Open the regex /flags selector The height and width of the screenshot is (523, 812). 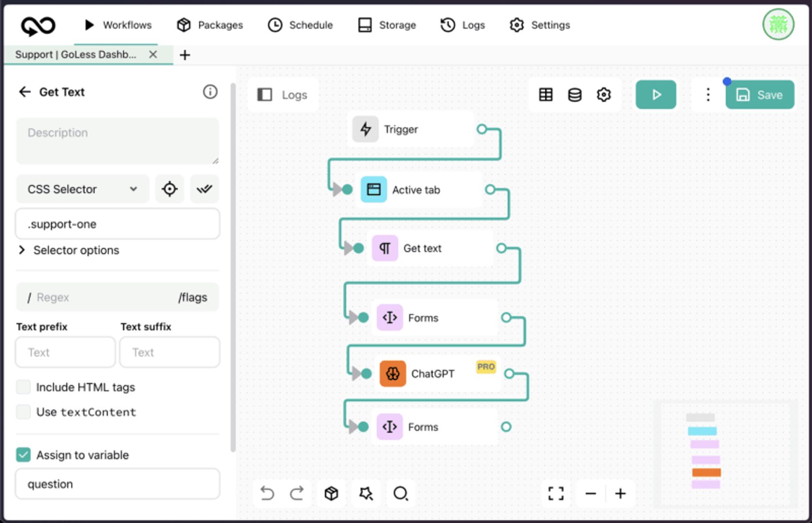pos(193,297)
